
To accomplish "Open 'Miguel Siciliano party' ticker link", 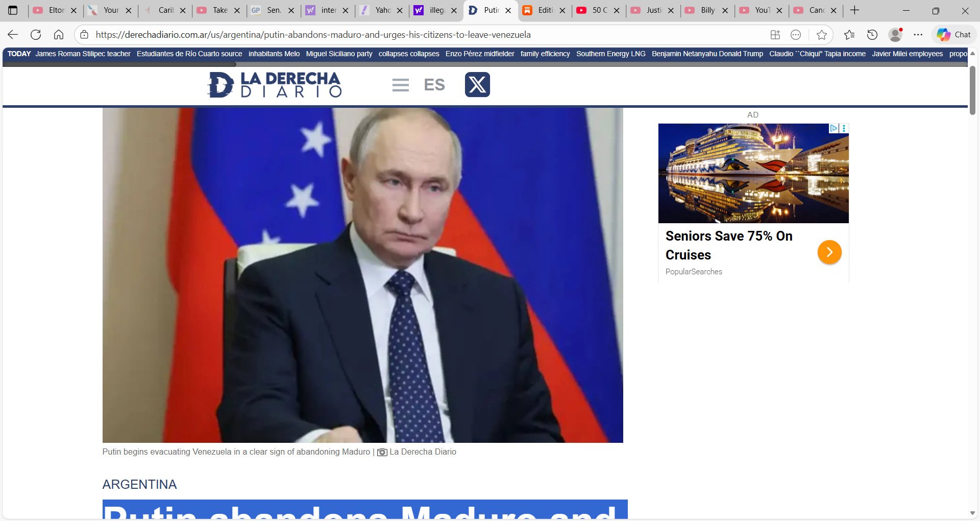I will [339, 54].
